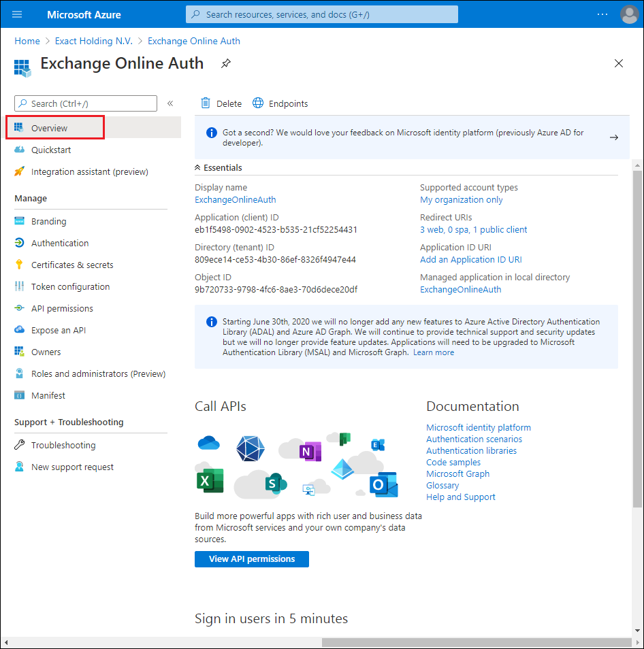644x649 pixels.
Task: Open My organization only link
Action: tap(461, 199)
